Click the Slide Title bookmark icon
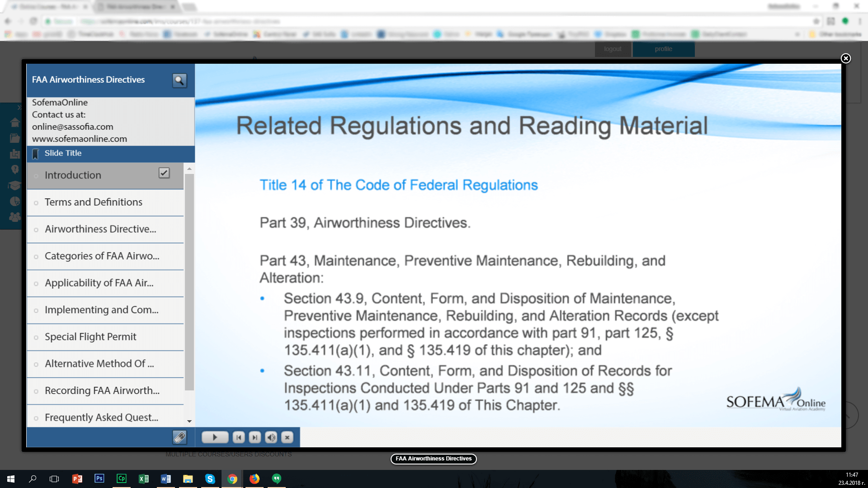 (36, 154)
